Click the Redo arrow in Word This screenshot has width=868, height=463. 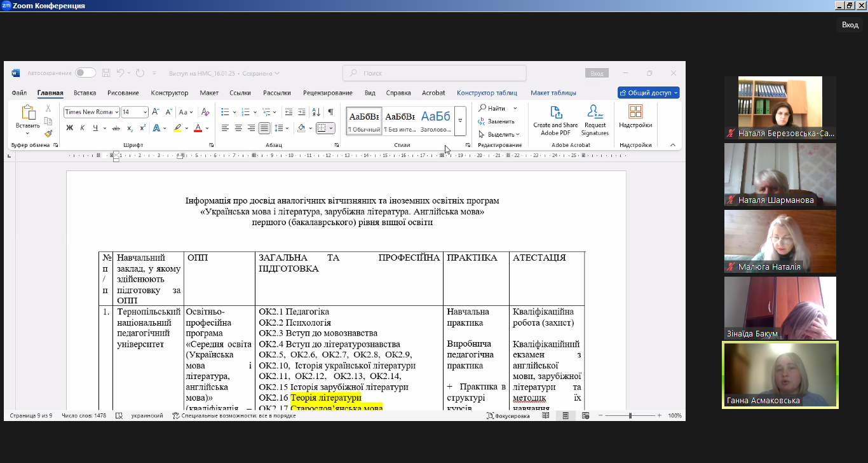[x=140, y=73]
